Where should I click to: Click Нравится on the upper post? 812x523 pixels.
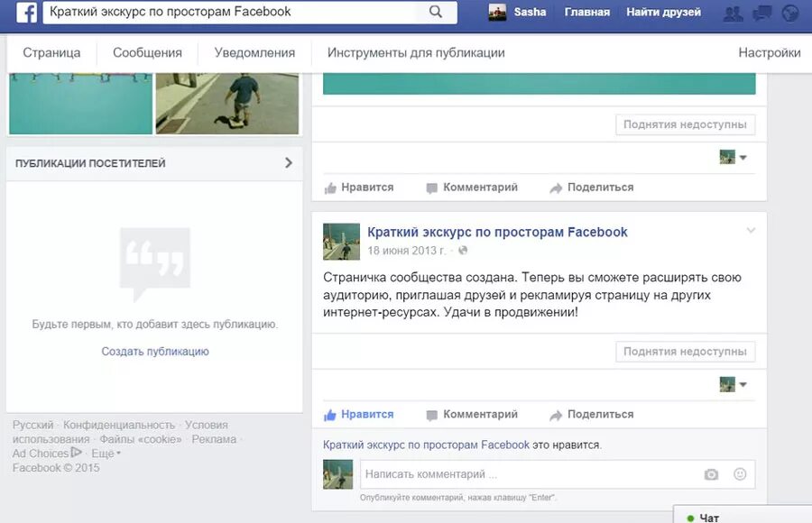coord(367,188)
